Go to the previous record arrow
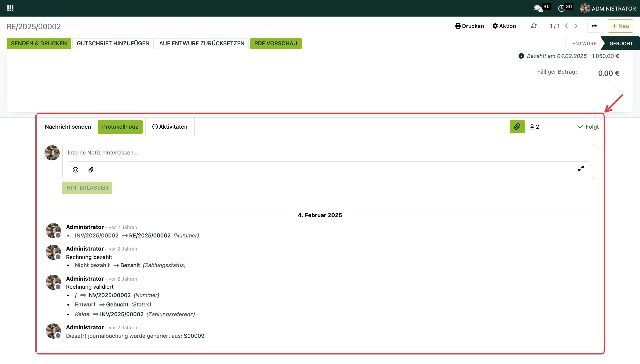 pyautogui.click(x=567, y=26)
